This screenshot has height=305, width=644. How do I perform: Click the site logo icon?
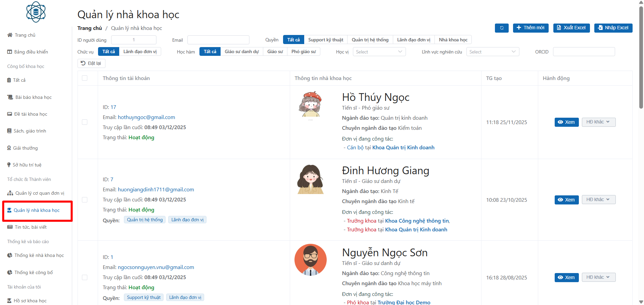coord(36,12)
